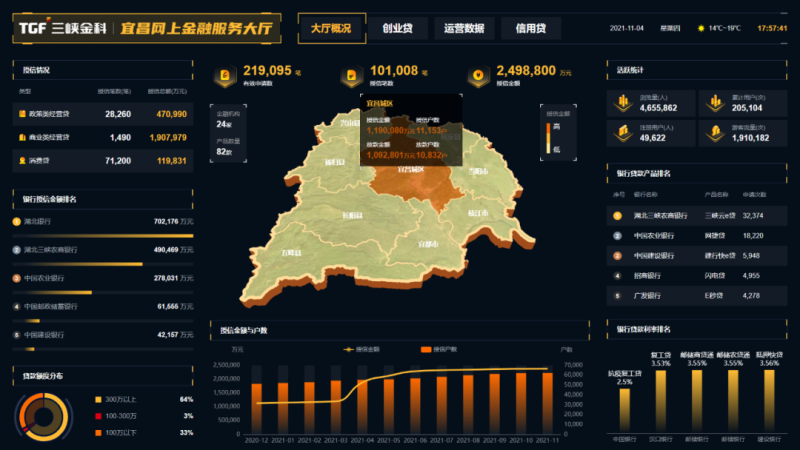Click the sun weather icon
This screenshot has width=800, height=450.
tap(701, 28)
